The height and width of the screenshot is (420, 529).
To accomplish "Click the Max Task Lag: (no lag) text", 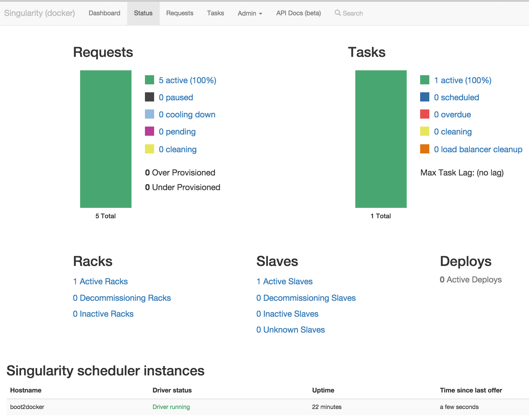I will click(462, 173).
